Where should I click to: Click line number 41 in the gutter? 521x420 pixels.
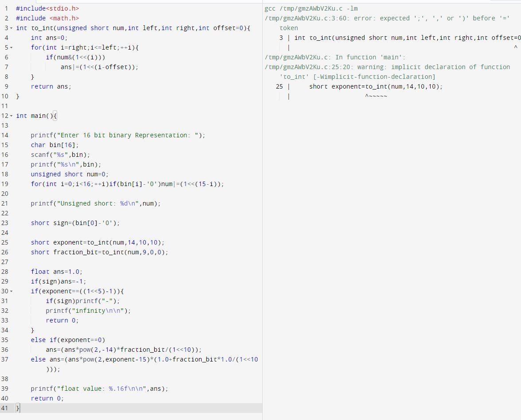tap(4, 408)
